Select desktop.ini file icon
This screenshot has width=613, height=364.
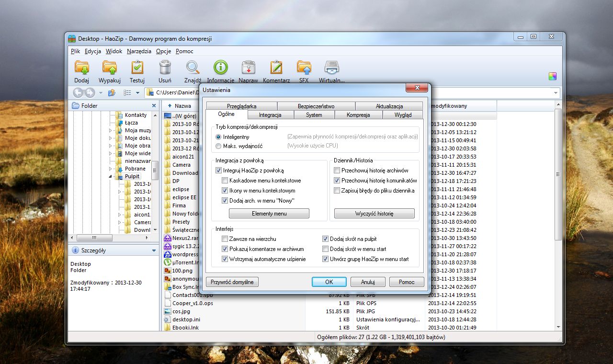[167, 319]
